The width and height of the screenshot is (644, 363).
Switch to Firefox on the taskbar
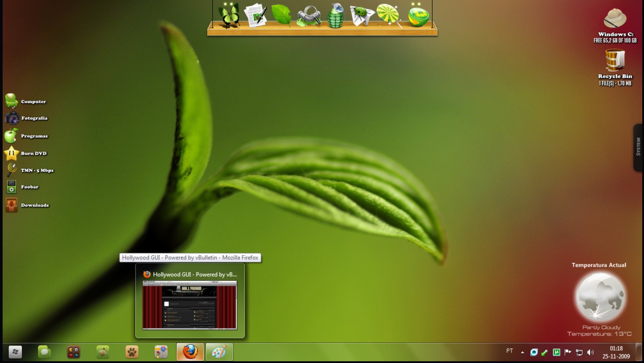click(x=190, y=352)
